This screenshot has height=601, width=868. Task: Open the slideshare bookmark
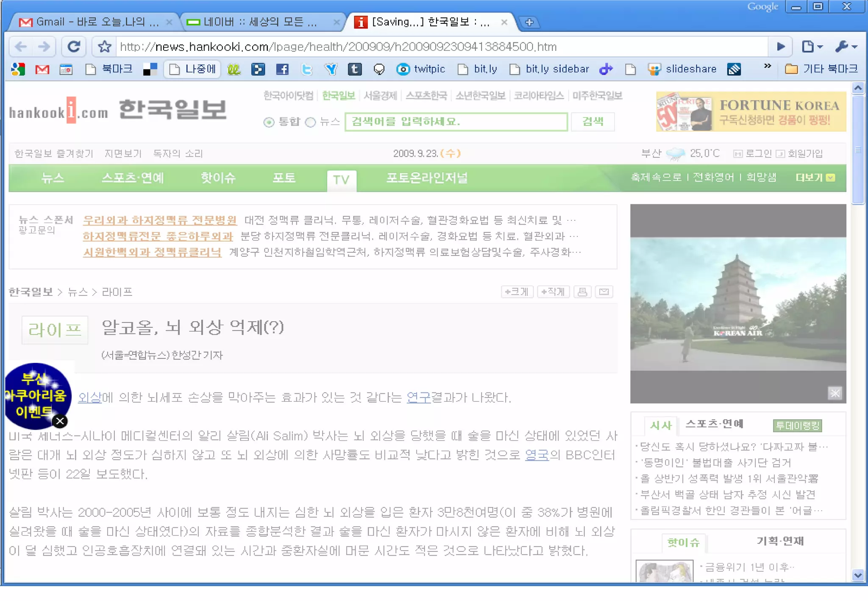pyautogui.click(x=682, y=69)
